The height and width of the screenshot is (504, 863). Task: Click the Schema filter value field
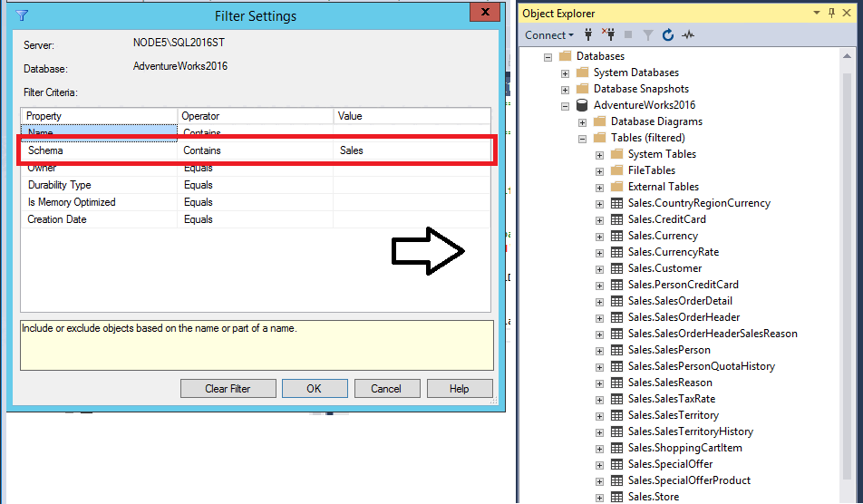point(412,150)
